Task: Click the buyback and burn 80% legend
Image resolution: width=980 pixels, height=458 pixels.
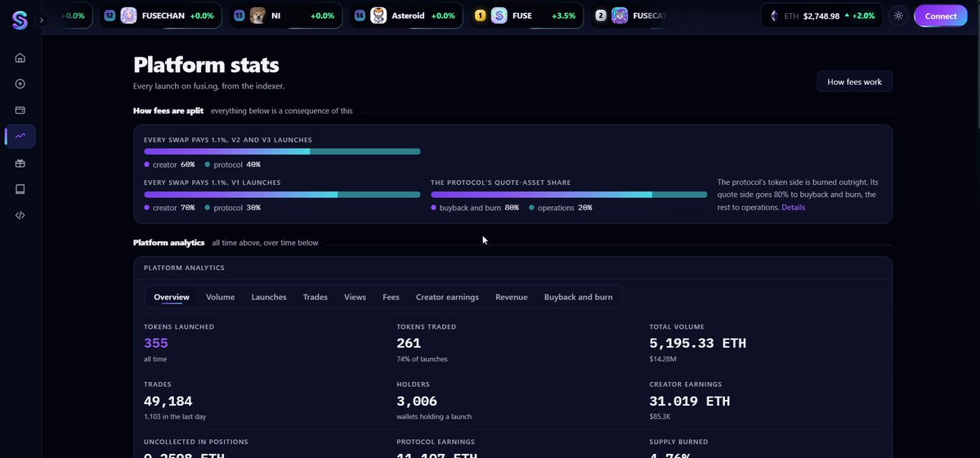Action: pos(475,208)
